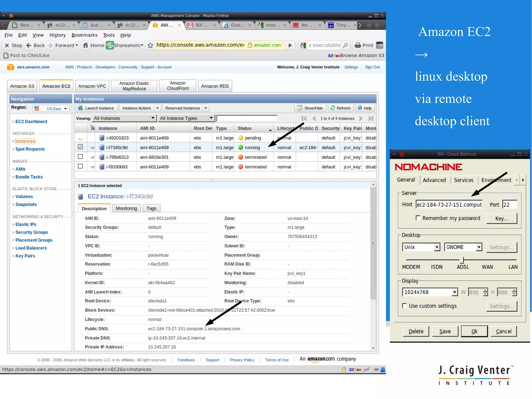This screenshot has height=399, width=532.
Task: Click the instance details vertical scrollbar
Action: [x=373, y=243]
